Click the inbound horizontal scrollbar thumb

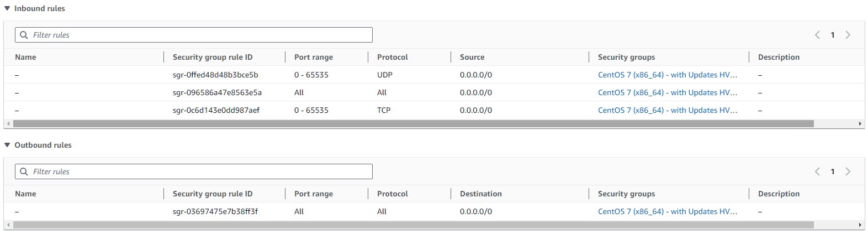pos(413,124)
